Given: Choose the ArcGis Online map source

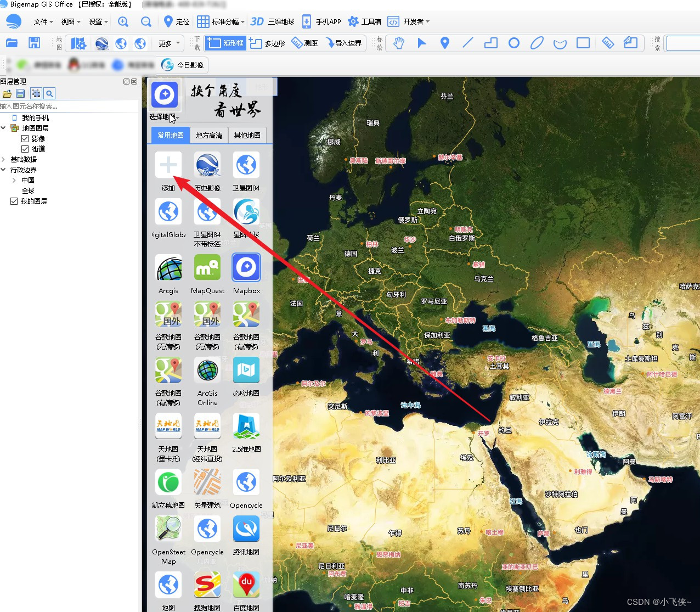Looking at the screenshot, I should [207, 382].
